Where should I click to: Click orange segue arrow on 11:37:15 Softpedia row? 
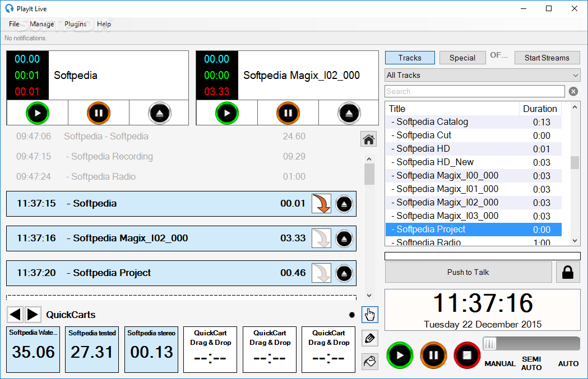[321, 204]
